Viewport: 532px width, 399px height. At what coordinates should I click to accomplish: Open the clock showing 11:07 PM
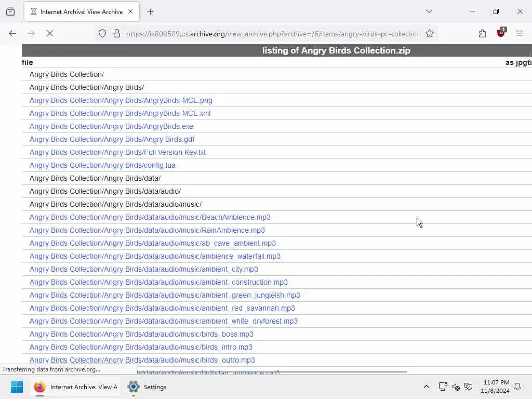[495, 387]
